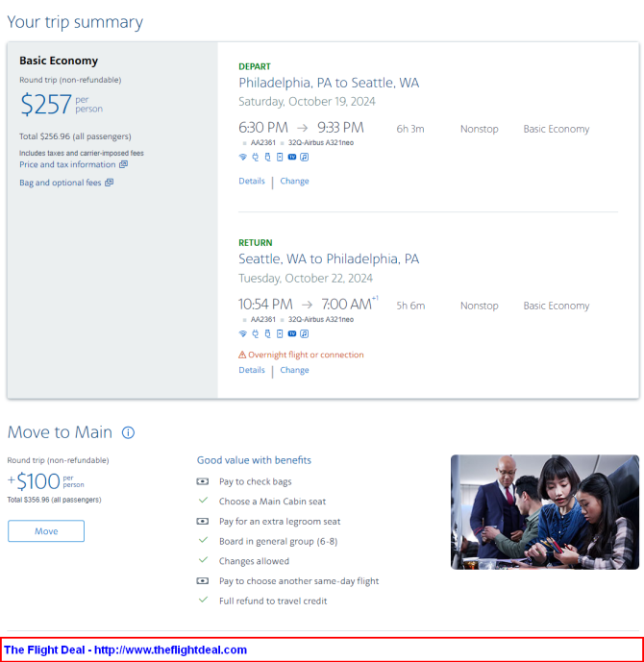Click the personal device entertainment icon on departing flight

point(280,157)
